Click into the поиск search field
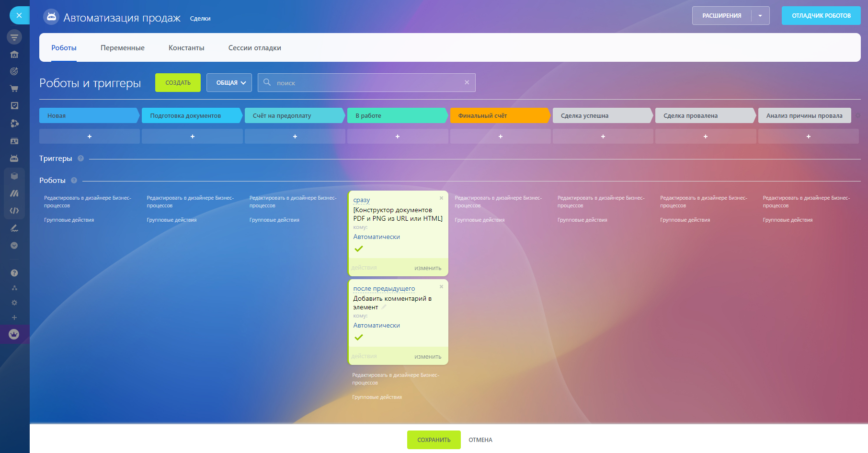The width and height of the screenshot is (868, 453). (x=366, y=83)
